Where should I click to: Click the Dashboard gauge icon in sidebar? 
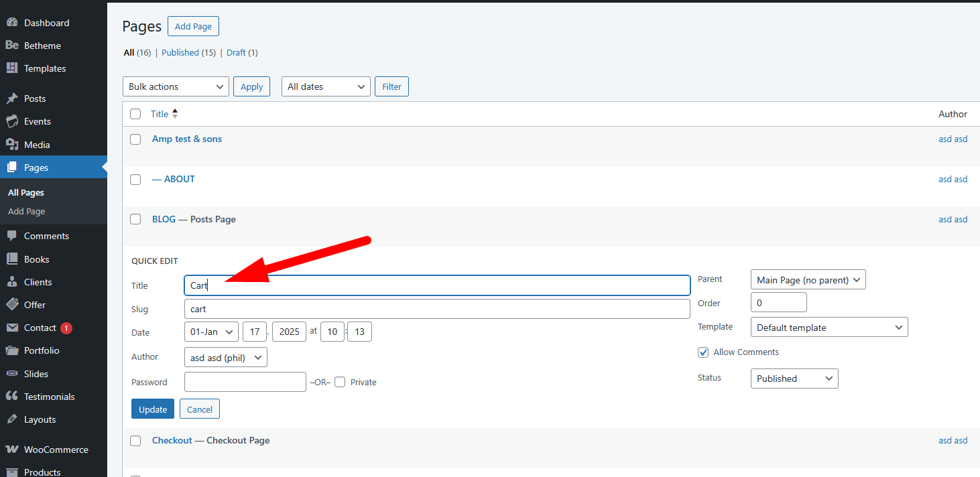click(x=11, y=23)
